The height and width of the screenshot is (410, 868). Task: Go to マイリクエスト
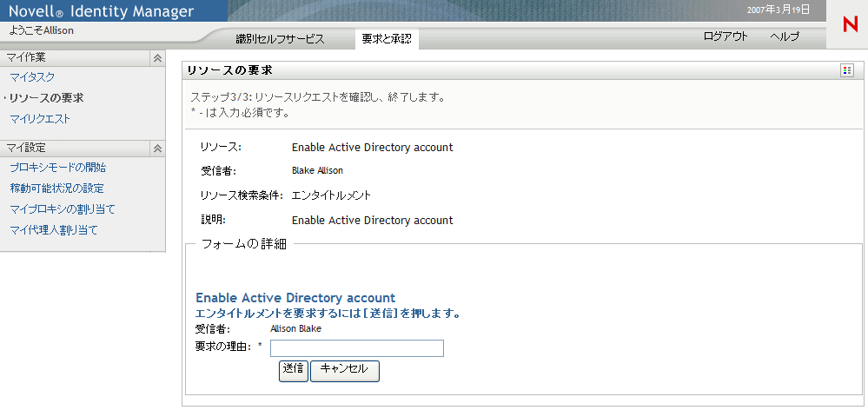[x=40, y=119]
